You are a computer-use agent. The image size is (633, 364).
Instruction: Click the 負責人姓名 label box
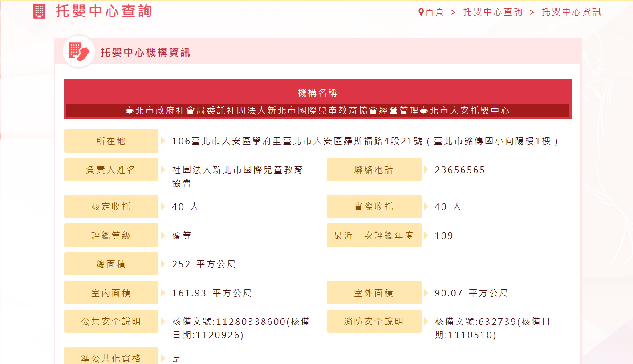point(111,170)
